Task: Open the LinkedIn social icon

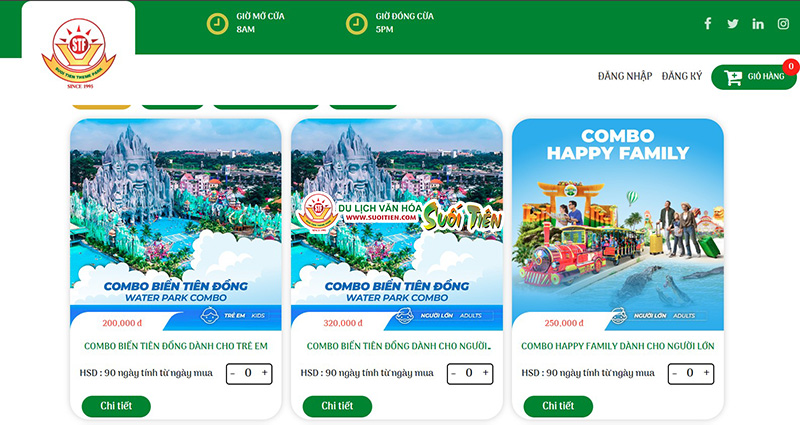Action: (x=758, y=24)
